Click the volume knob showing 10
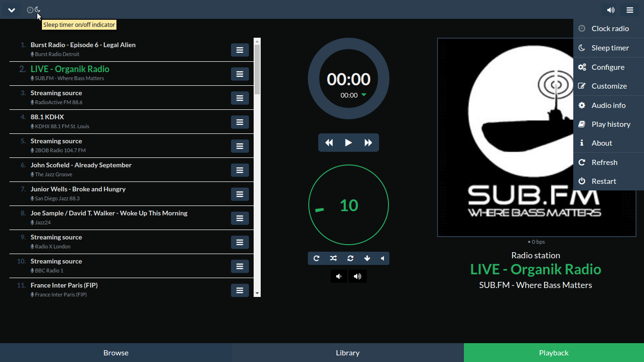The height and width of the screenshot is (362, 644). [x=348, y=205]
